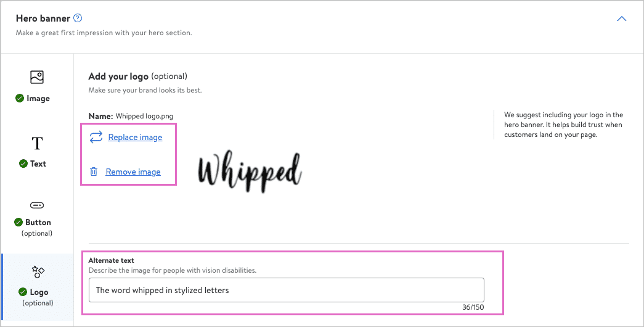The height and width of the screenshot is (327, 644).
Task: Click the green checkmark next to Logo
Action: (x=23, y=292)
